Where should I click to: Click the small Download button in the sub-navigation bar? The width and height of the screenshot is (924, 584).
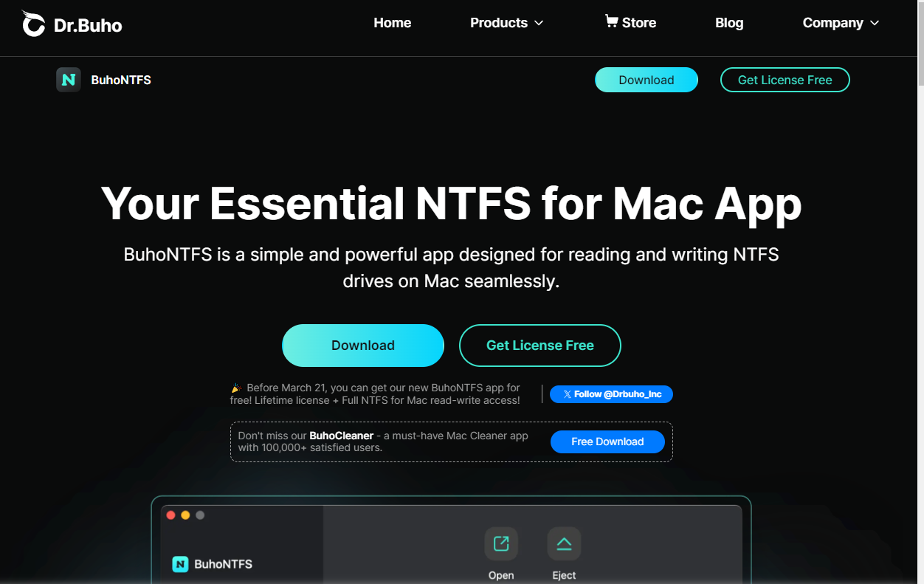[646, 80]
